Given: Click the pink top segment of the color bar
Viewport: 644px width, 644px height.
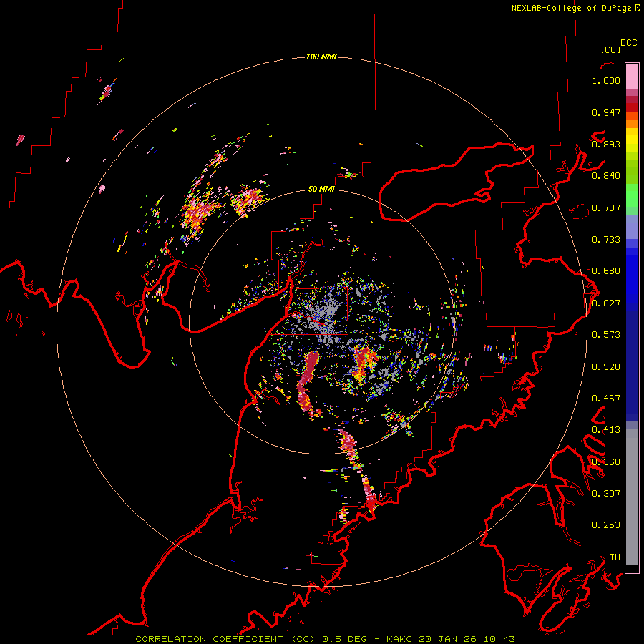Looking at the screenshot, I should [x=632, y=77].
